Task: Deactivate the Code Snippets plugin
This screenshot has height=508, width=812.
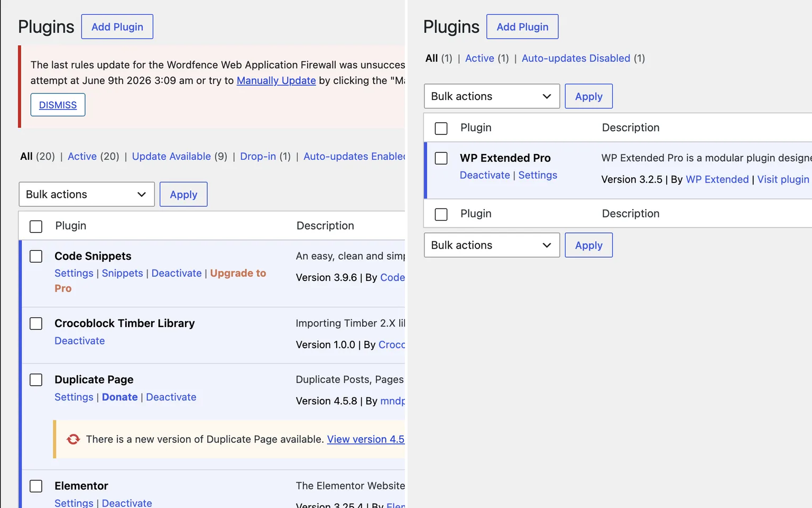Action: (177, 273)
